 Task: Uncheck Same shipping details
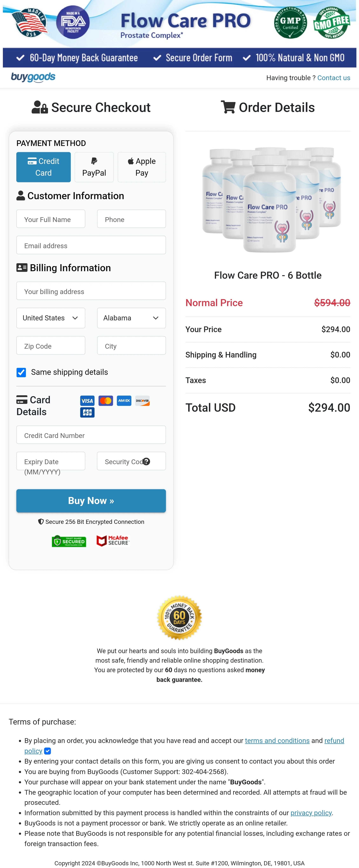[x=21, y=372]
